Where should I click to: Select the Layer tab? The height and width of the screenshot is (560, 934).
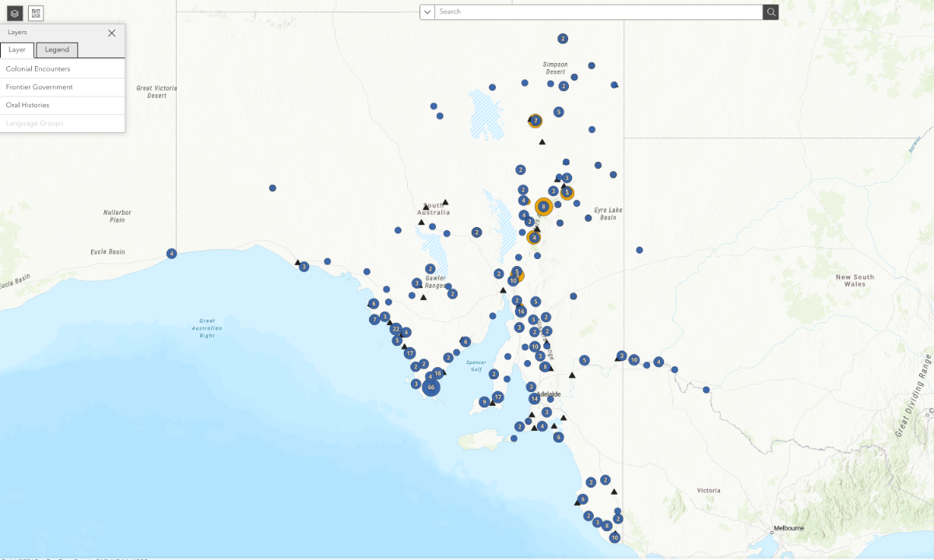tap(17, 50)
